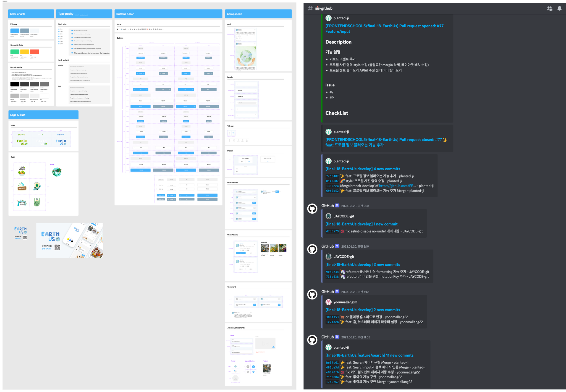Image resolution: width=566 pixels, height=392 pixels.
Task: Click the members/pins icon top right
Action: click(x=550, y=8)
